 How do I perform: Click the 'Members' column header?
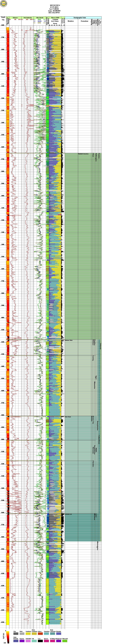click(x=71, y=21)
